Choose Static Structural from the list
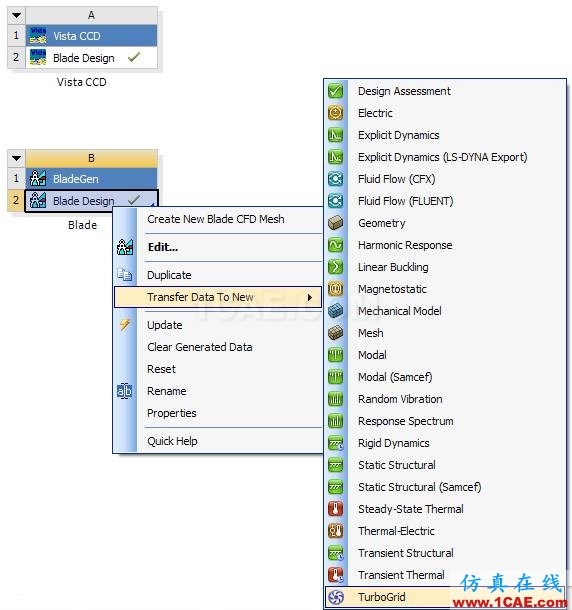This screenshot has width=572, height=610. 397,465
